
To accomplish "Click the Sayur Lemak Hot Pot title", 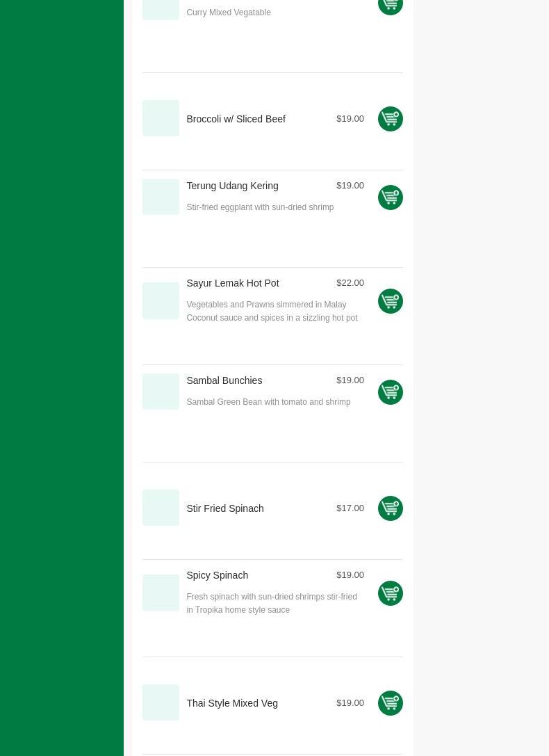I will pos(232,283).
